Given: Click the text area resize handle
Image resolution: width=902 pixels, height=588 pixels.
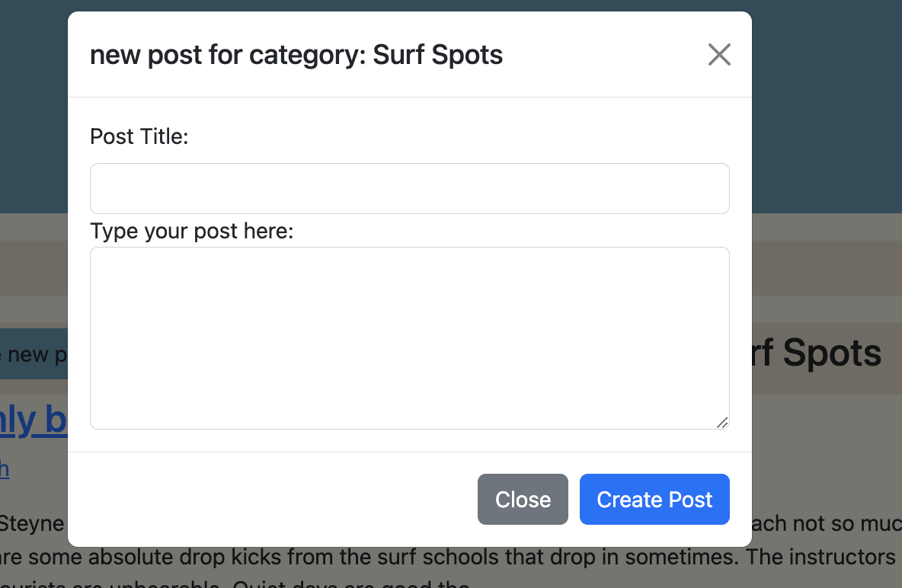Looking at the screenshot, I should click(x=722, y=422).
